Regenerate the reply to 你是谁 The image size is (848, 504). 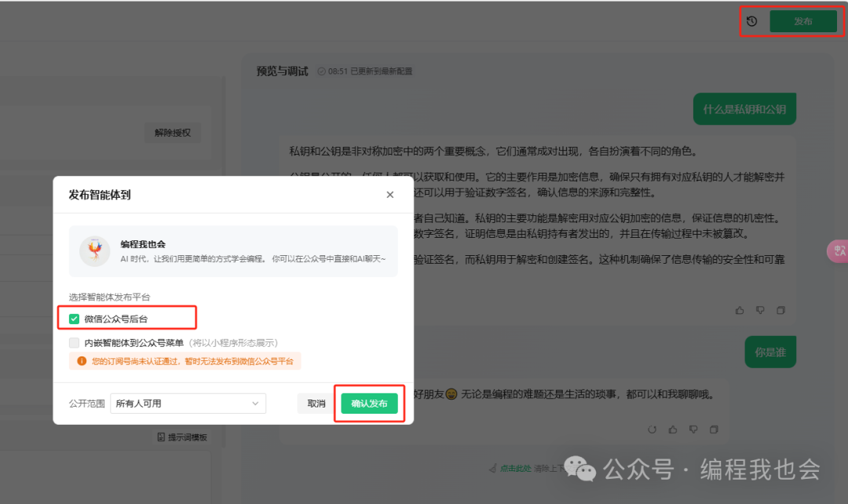click(652, 429)
